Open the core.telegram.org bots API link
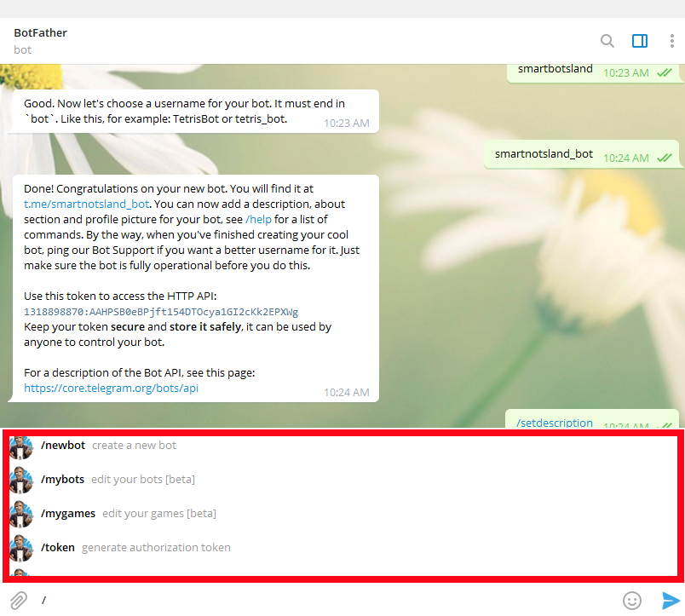685x616 pixels. coord(111,389)
